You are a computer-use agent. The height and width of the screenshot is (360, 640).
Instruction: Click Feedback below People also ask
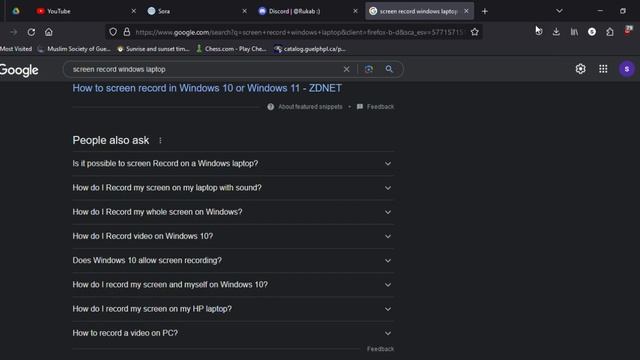[x=380, y=349]
